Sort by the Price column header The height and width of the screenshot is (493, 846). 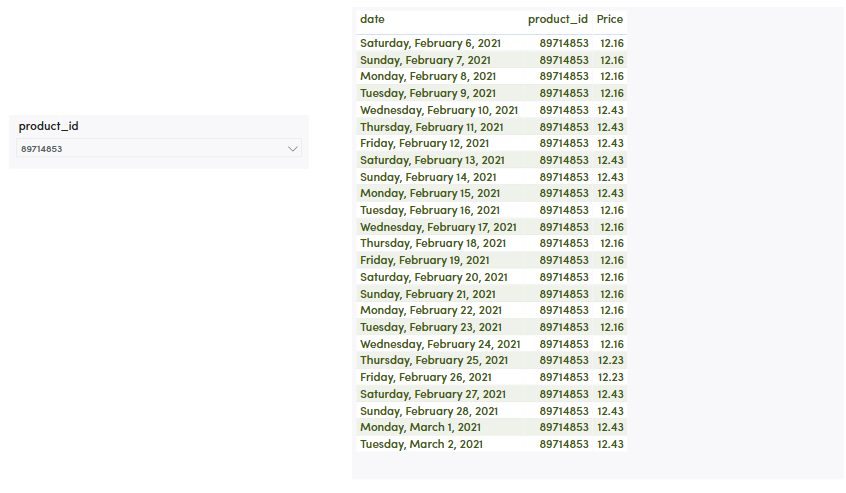(610, 19)
